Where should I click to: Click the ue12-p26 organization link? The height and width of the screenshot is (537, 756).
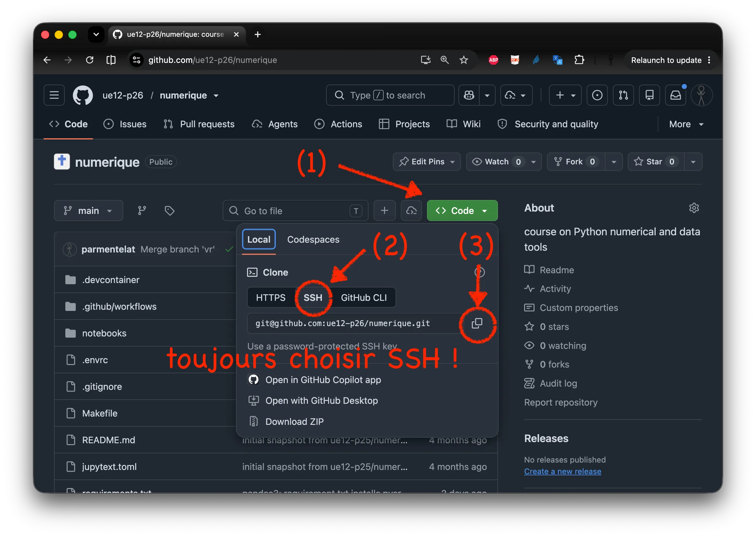(123, 95)
